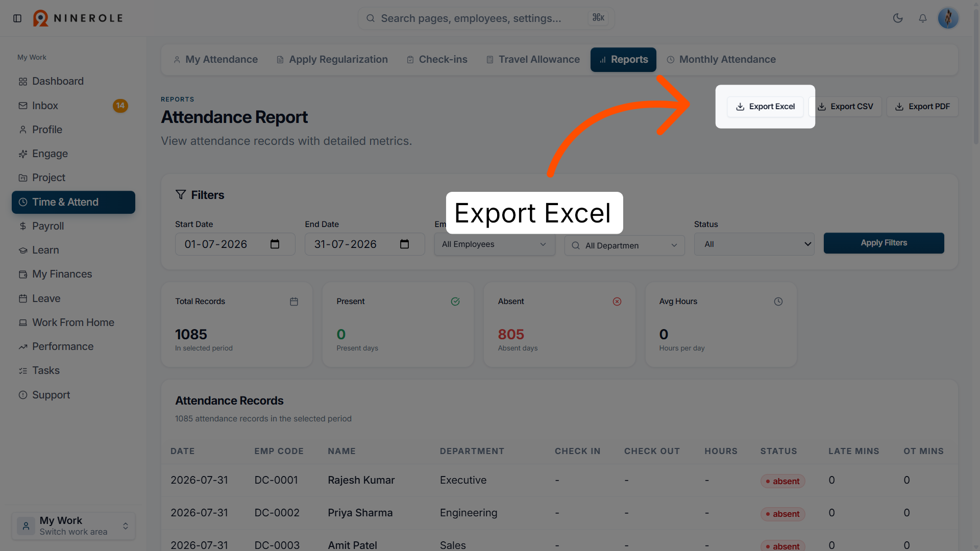Screen dimensions: 980x551
Task: Open the End Date calendar picker icon
Action: pyautogui.click(x=404, y=244)
